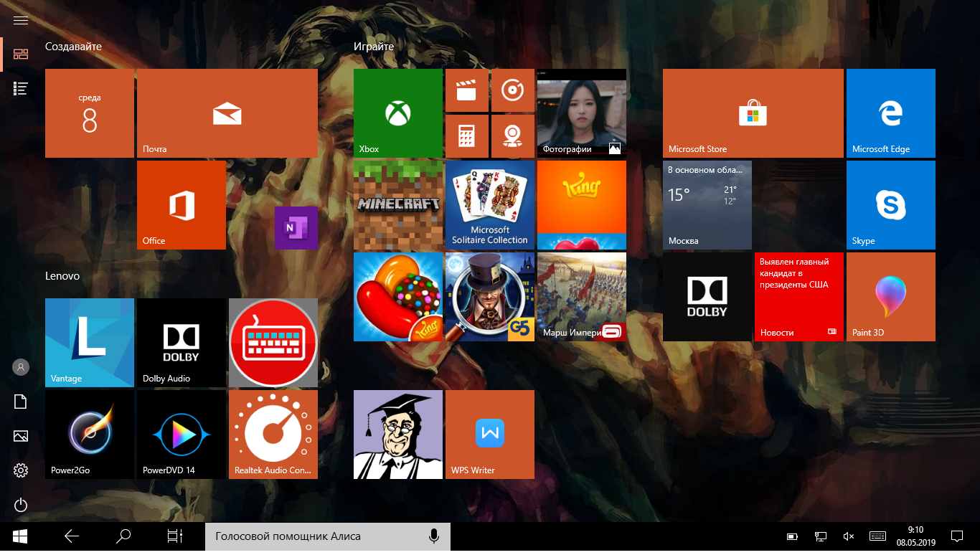Open the Action Center notifications icon
The width and height of the screenshot is (980, 555).
click(x=957, y=536)
